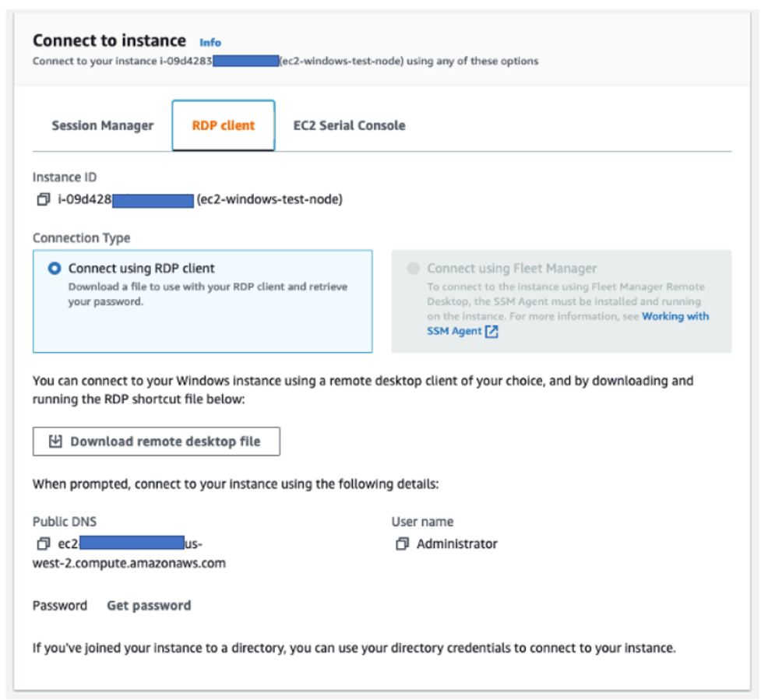Click the Administrator user name value
761x700 pixels.
456,543
